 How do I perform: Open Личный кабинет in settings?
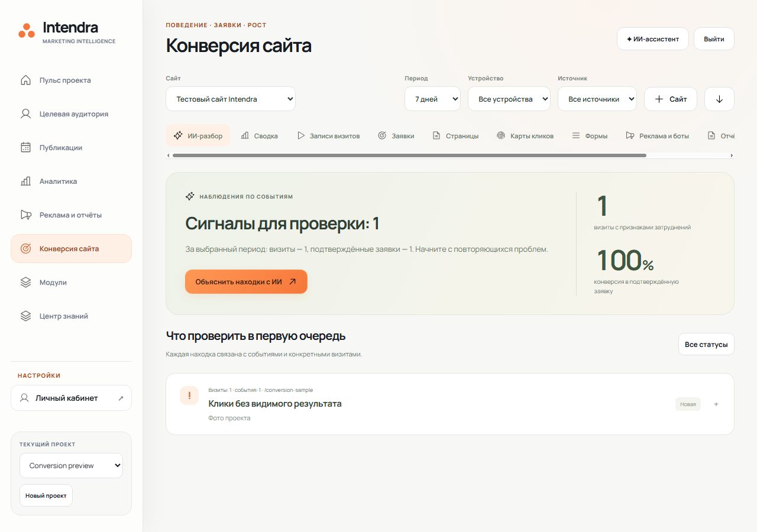coord(71,398)
